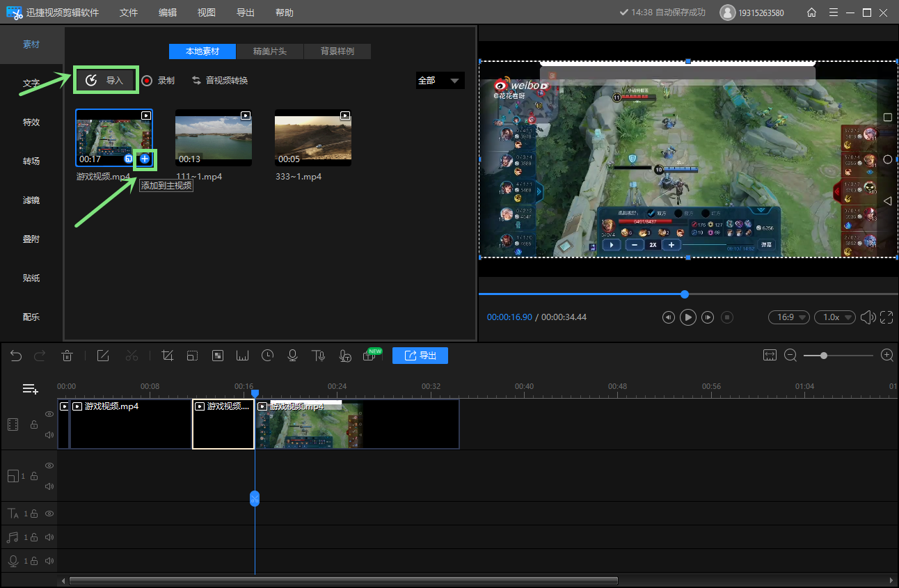The image size is (899, 588).
Task: Open the edit pencil tool
Action: point(103,356)
